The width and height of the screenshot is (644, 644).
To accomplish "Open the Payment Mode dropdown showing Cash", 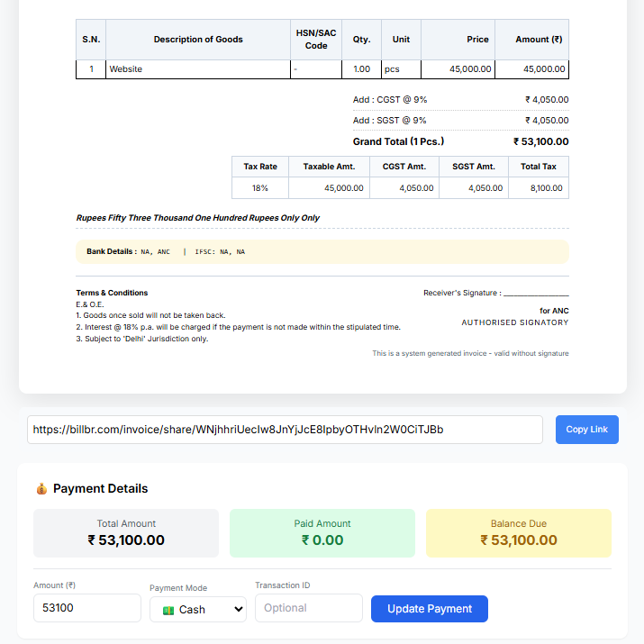I will coord(198,609).
